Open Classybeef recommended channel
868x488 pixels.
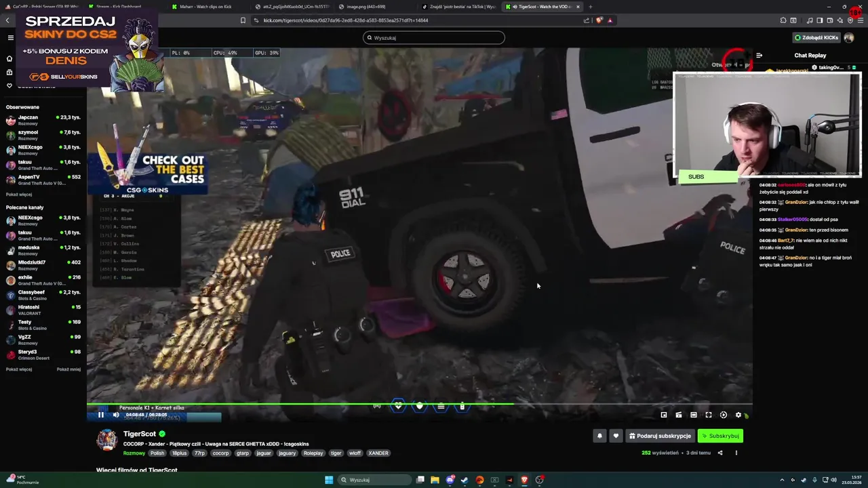coord(43,295)
